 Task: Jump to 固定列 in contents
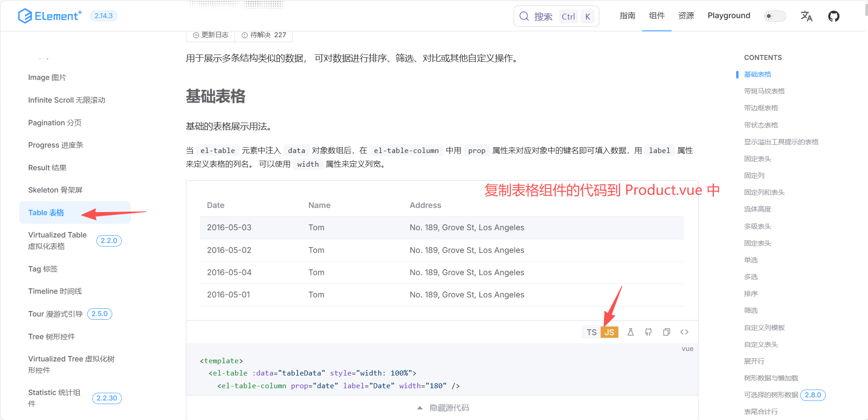click(754, 175)
